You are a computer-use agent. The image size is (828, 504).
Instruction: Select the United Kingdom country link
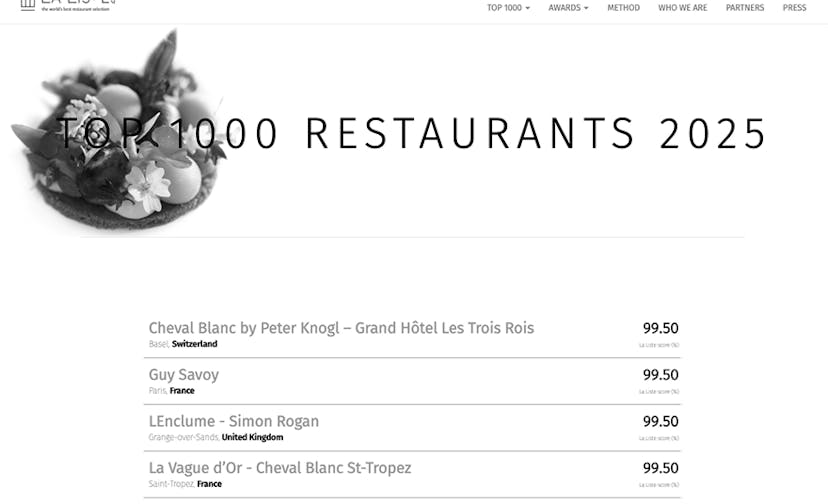pyautogui.click(x=252, y=437)
